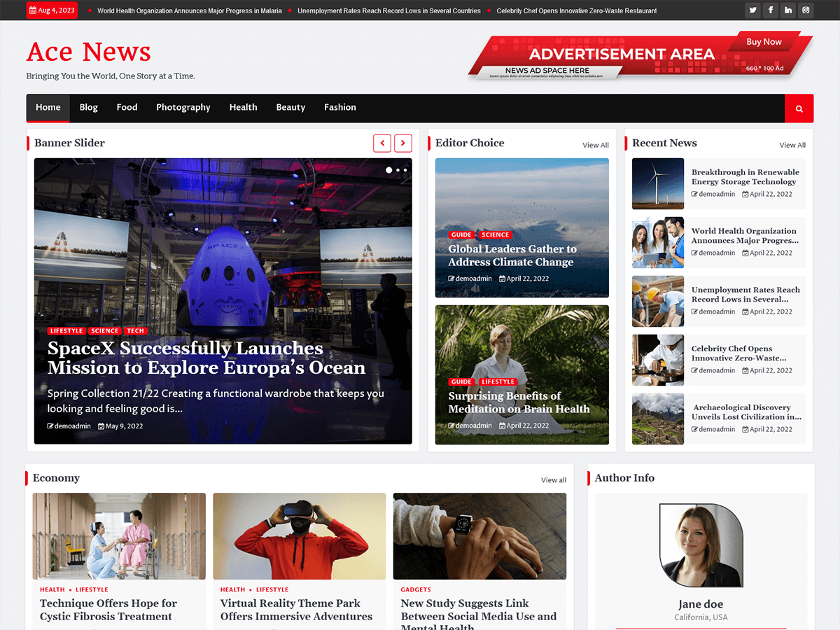
Task: Open the Facebook social icon
Action: (x=770, y=10)
